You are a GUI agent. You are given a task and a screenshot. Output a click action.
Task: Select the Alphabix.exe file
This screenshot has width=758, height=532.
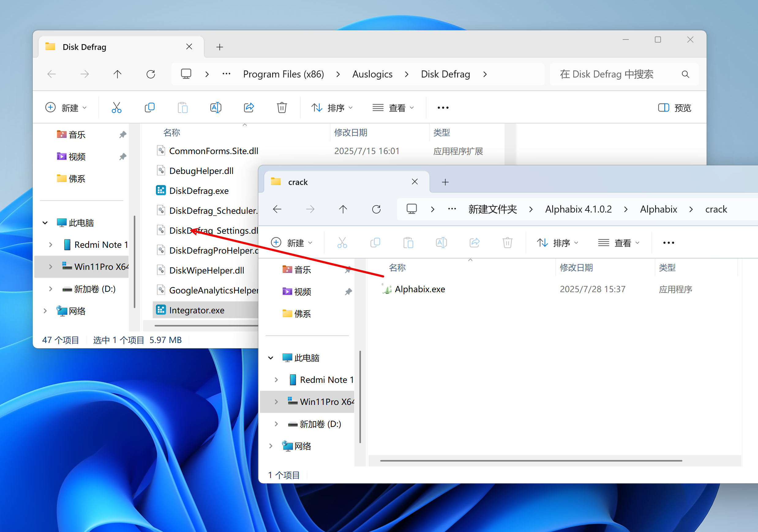[420, 289]
